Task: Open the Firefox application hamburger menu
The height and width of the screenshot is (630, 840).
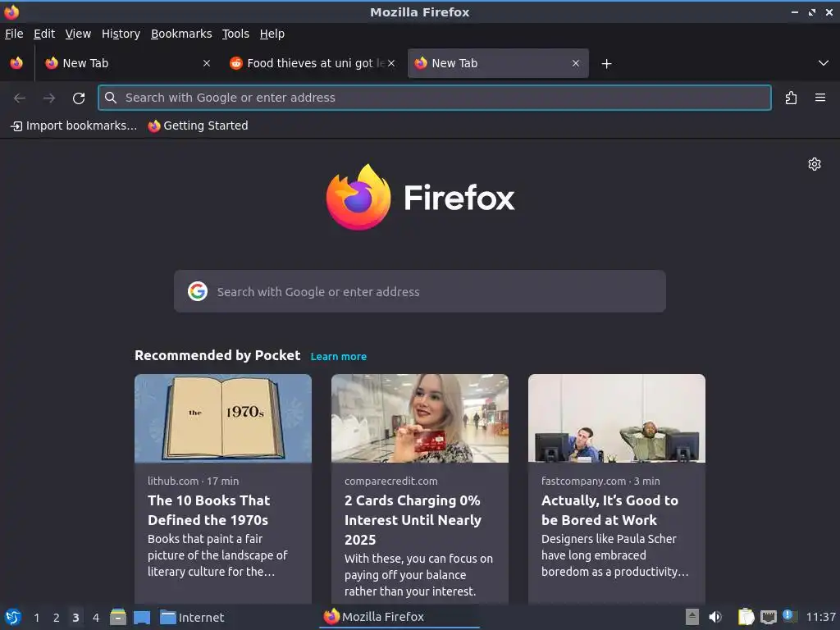Action: pos(820,98)
